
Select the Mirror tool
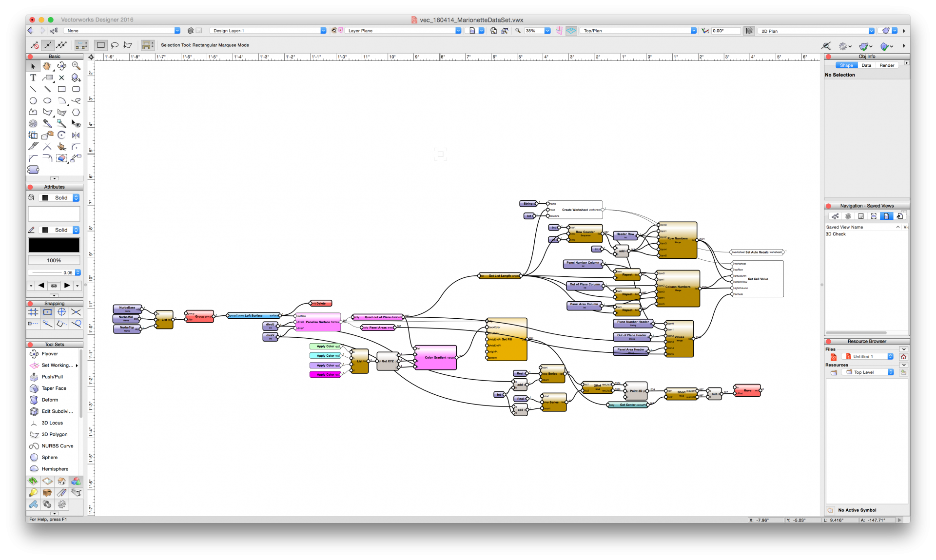[x=76, y=135]
